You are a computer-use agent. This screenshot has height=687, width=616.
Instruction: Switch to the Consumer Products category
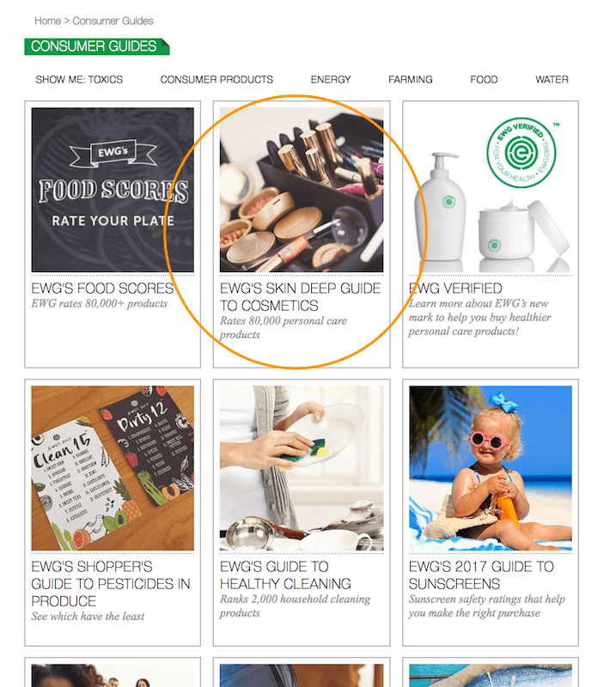pyautogui.click(x=217, y=80)
